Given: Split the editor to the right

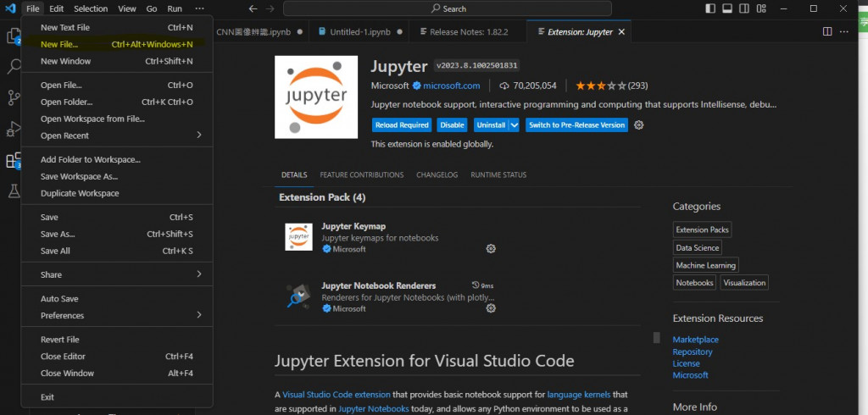Looking at the screenshot, I should 827,31.
